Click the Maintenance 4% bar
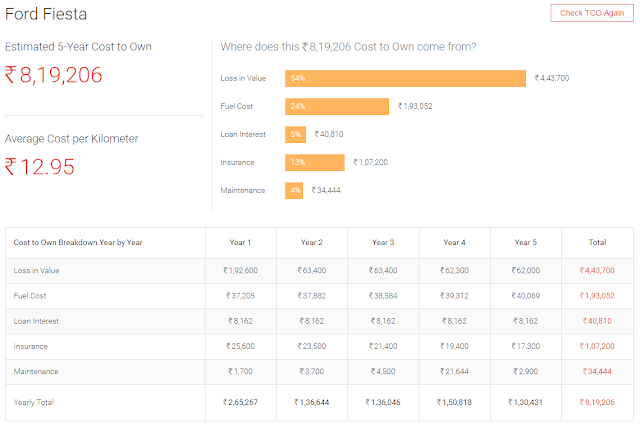The width and height of the screenshot is (640, 428). point(294,191)
